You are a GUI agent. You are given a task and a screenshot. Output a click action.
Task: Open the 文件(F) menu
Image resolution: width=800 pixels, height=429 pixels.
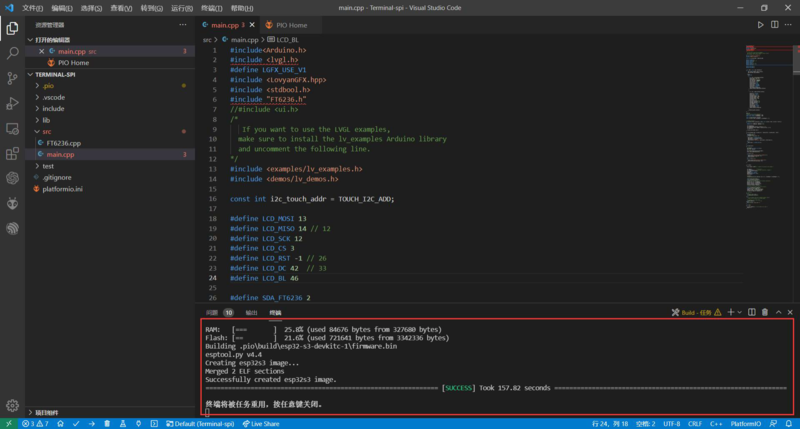pyautogui.click(x=32, y=7)
